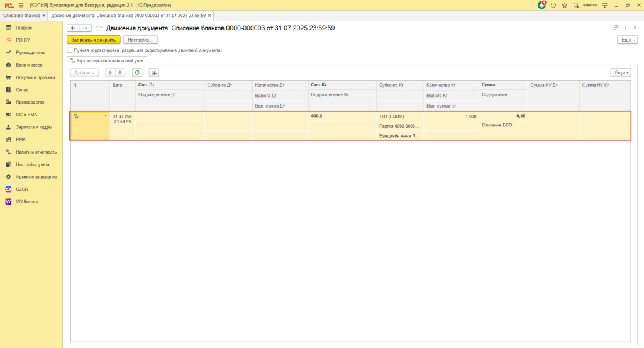Add this document to favorites star
This screenshot has width=644, height=348.
tap(99, 28)
